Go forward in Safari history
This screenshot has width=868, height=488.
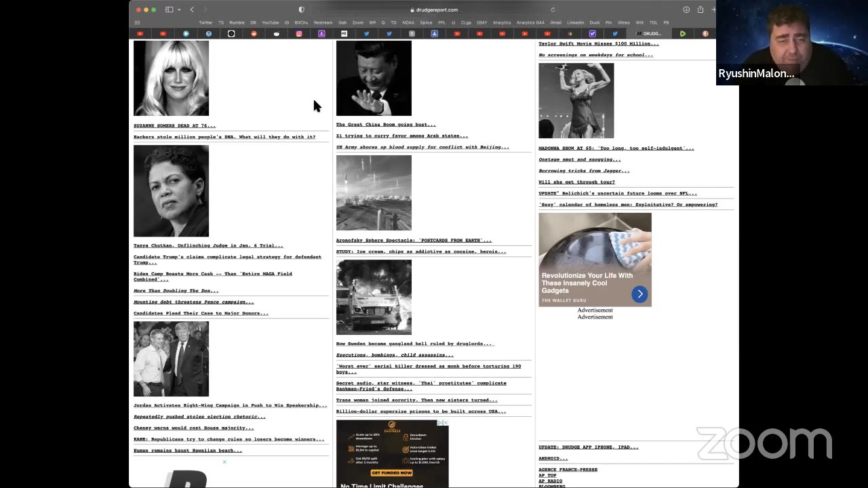pyautogui.click(x=205, y=9)
